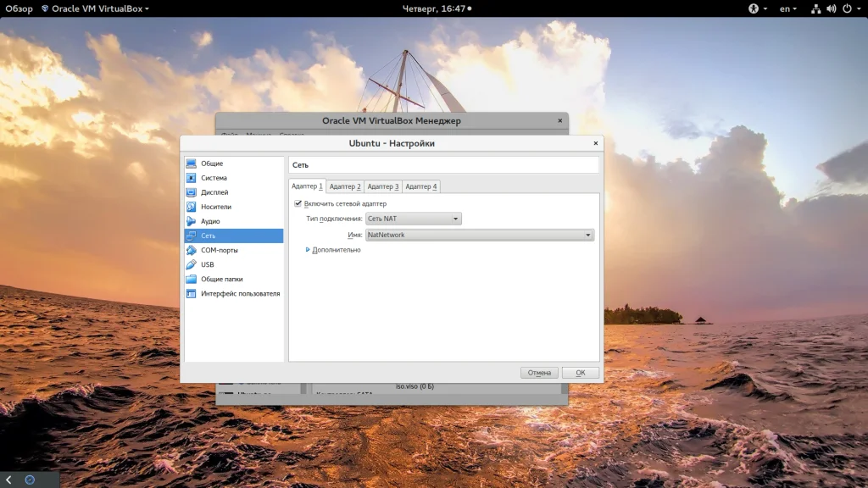Open the Тип подключения dropdown
This screenshot has height=488, width=868.
(414, 219)
